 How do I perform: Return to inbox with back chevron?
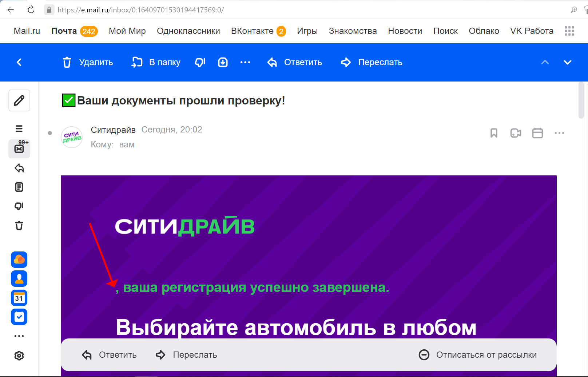(x=19, y=62)
